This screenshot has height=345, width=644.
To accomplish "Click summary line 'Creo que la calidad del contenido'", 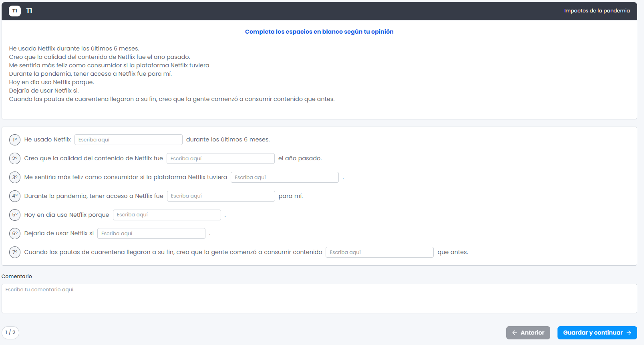I will (x=100, y=57).
